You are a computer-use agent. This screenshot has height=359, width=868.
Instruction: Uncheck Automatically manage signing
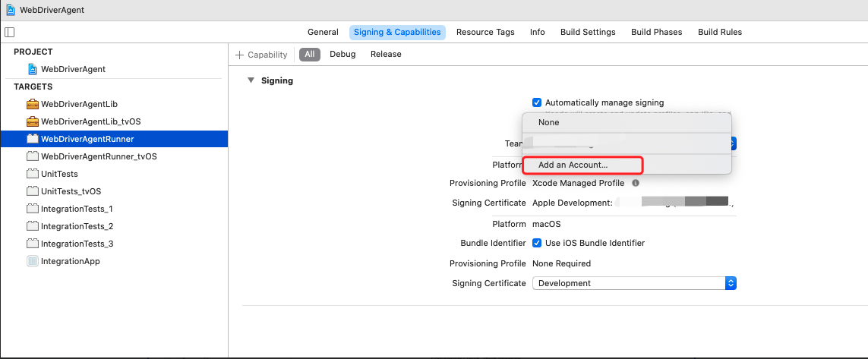537,102
